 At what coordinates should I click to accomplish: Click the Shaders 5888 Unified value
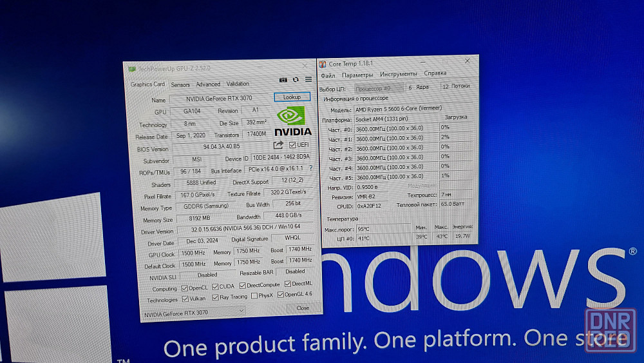coord(201,182)
